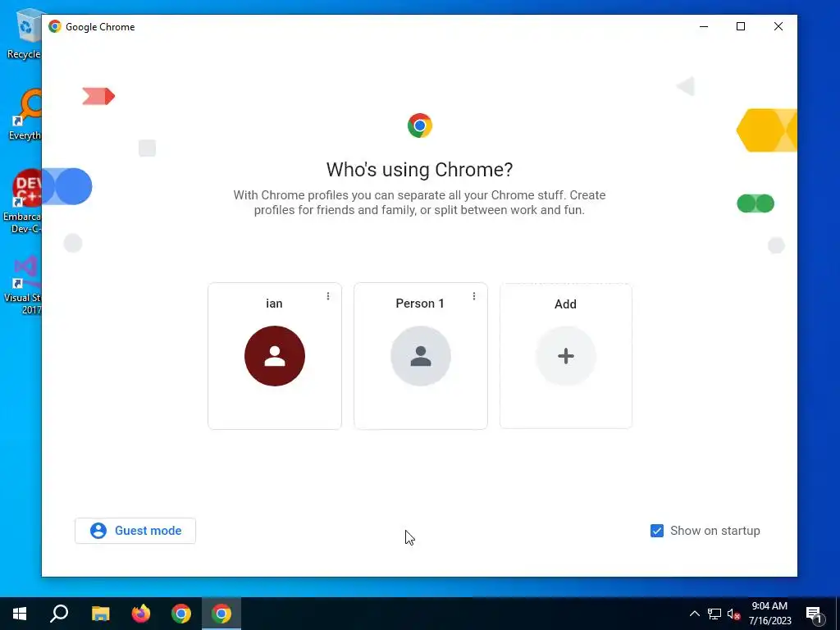The image size is (840, 630).
Task: Close the Google Chrome profile window
Action: tap(778, 26)
